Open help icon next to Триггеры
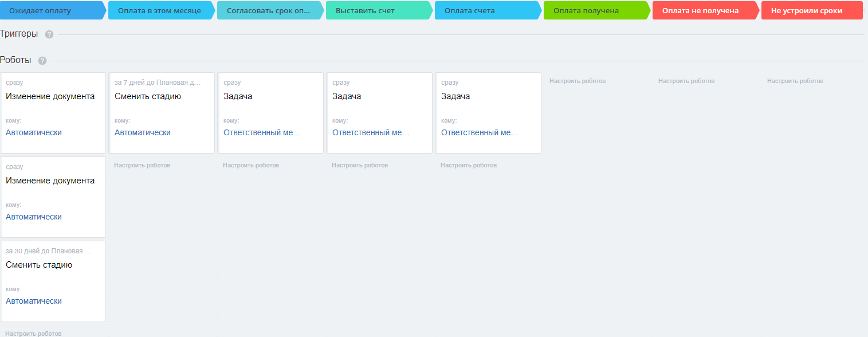The image size is (868, 337). 49,34
